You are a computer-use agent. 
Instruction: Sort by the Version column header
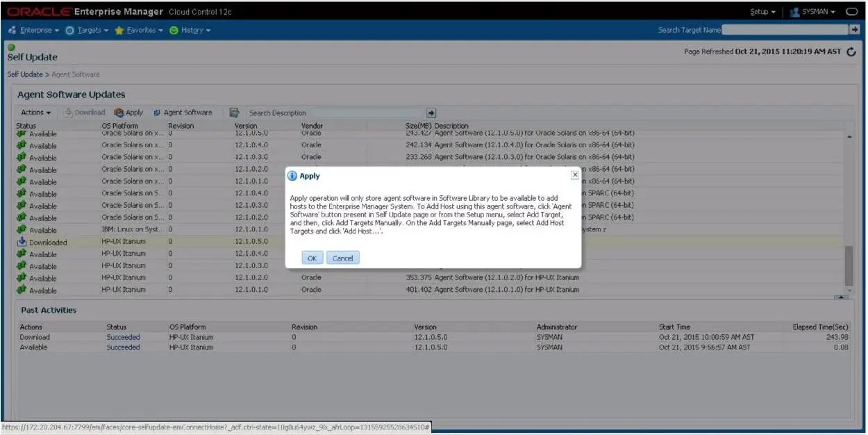coord(246,126)
